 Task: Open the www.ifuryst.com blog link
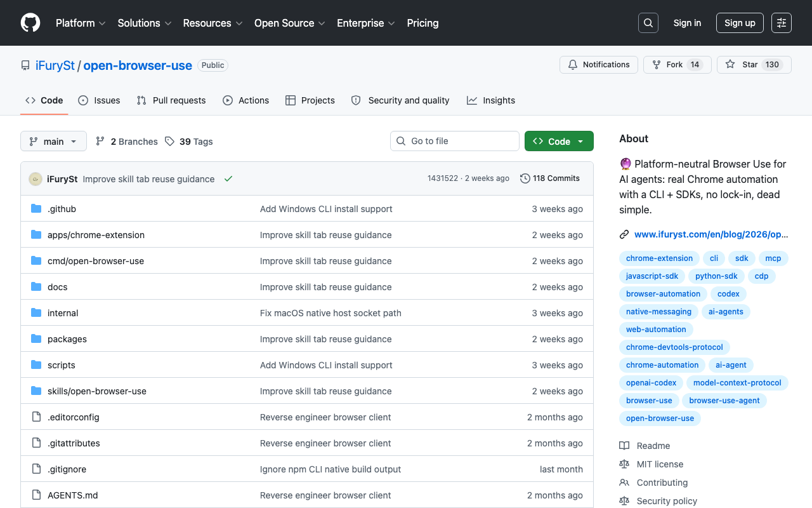point(711,234)
